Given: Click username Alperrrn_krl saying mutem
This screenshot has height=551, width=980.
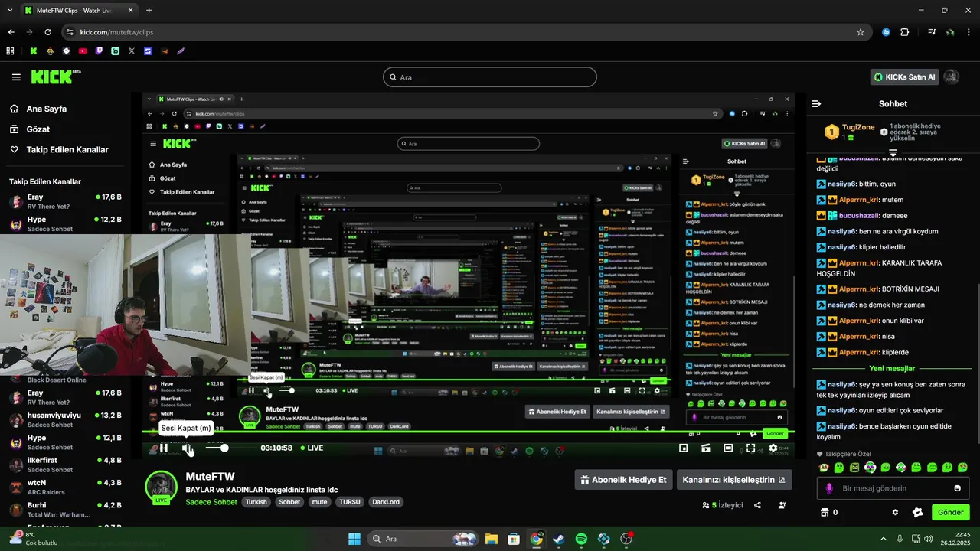Looking at the screenshot, I should [x=859, y=200].
